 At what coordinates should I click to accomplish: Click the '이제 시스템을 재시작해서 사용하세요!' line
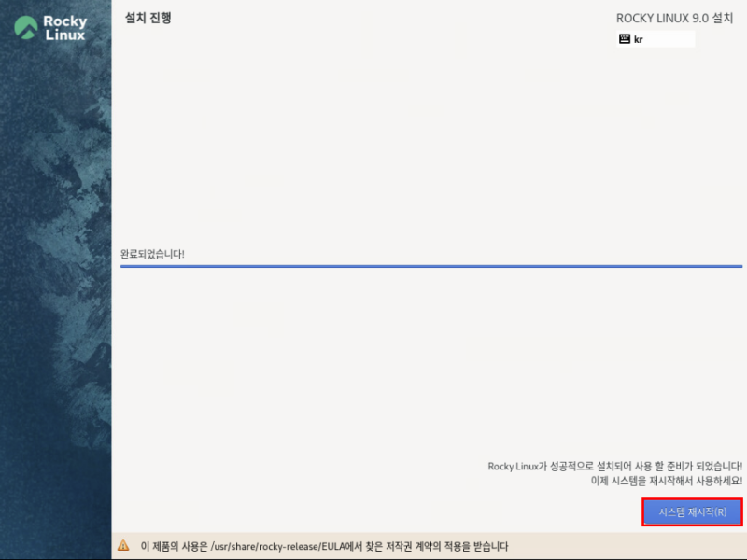[x=666, y=481]
